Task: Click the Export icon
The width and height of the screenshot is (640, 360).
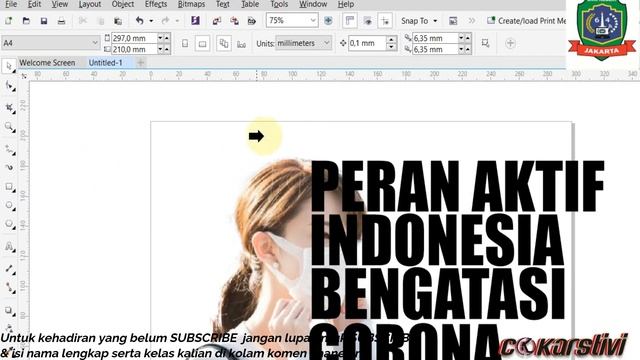Action: (234, 20)
